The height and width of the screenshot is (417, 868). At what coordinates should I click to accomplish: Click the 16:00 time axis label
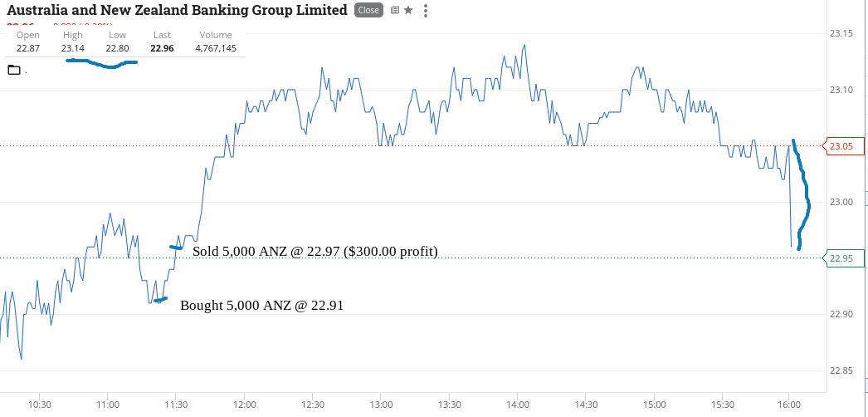tap(789, 405)
